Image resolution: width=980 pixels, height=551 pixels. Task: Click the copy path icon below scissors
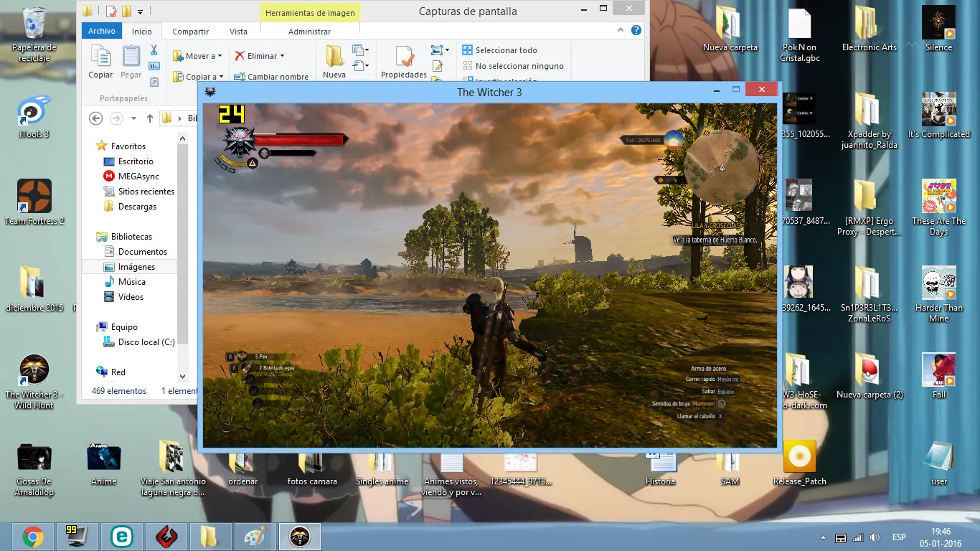point(154,66)
